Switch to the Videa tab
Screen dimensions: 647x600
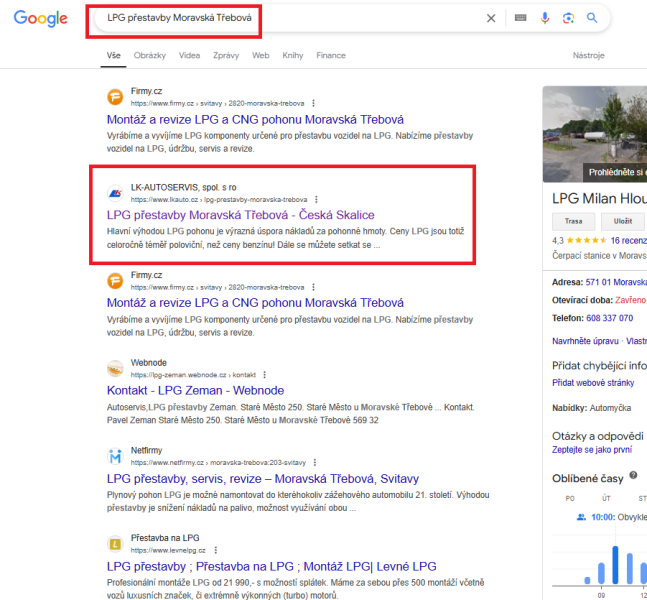pos(189,55)
